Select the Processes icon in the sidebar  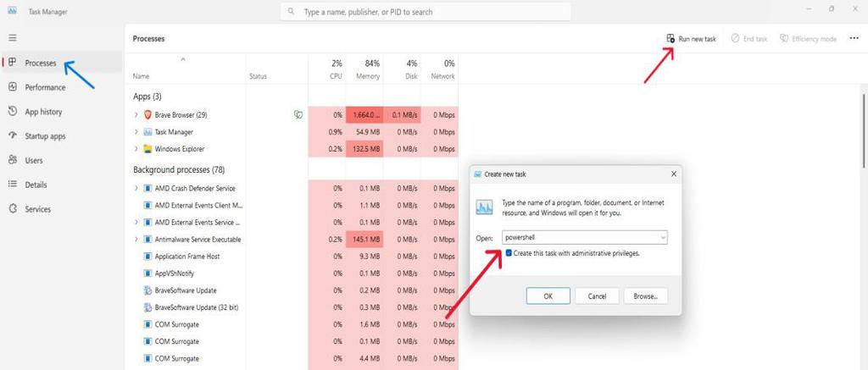pyautogui.click(x=13, y=63)
